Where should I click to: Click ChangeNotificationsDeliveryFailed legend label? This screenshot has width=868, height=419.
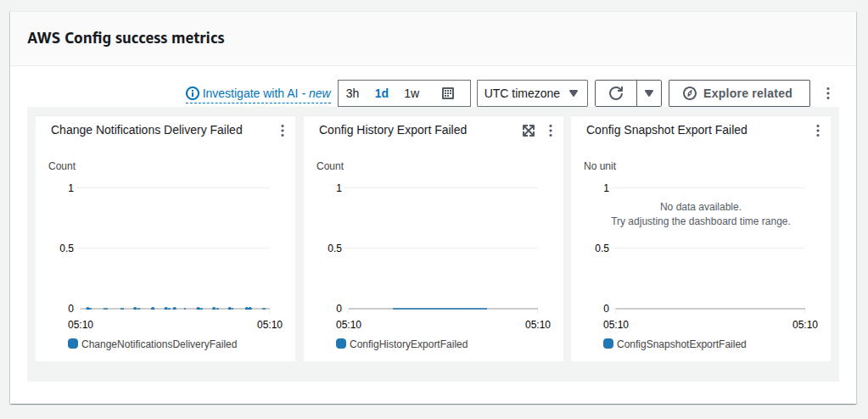pos(160,344)
